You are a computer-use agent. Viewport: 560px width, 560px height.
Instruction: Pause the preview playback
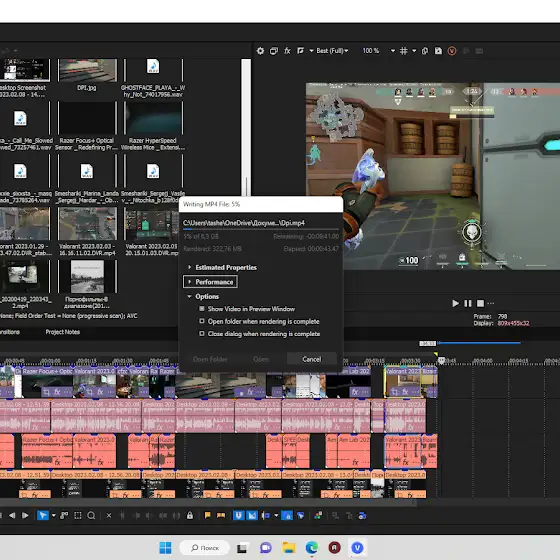tap(468, 304)
